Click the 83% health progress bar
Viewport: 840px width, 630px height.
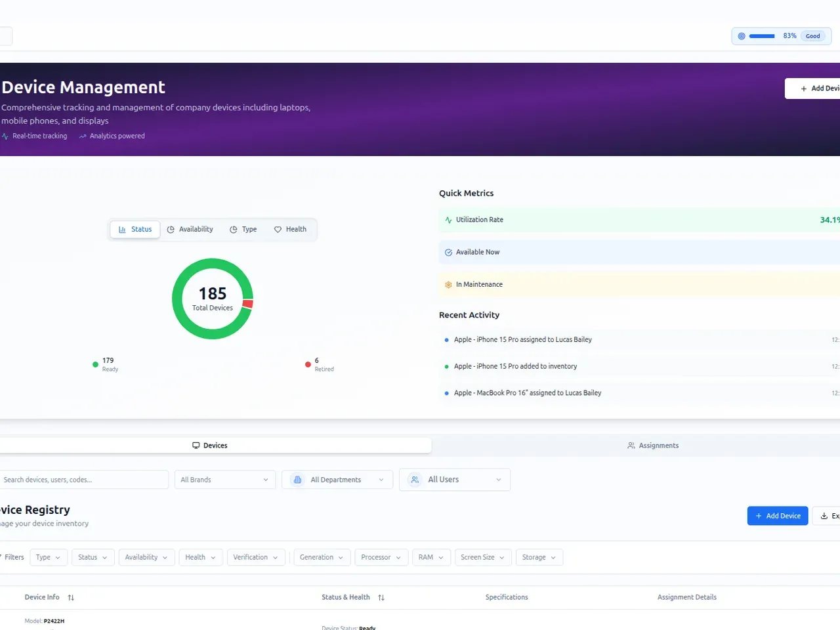pos(762,36)
